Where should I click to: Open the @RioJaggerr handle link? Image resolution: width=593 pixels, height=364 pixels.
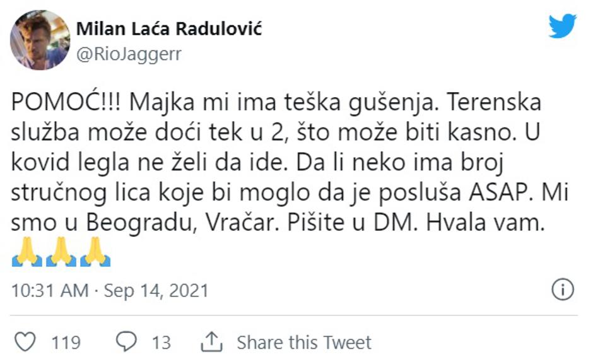coord(129,54)
